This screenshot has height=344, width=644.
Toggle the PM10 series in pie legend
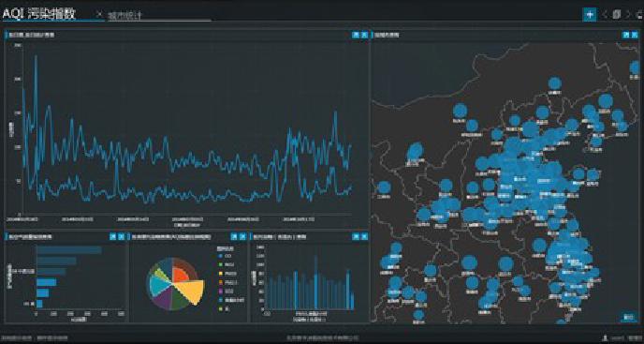[x=227, y=274]
